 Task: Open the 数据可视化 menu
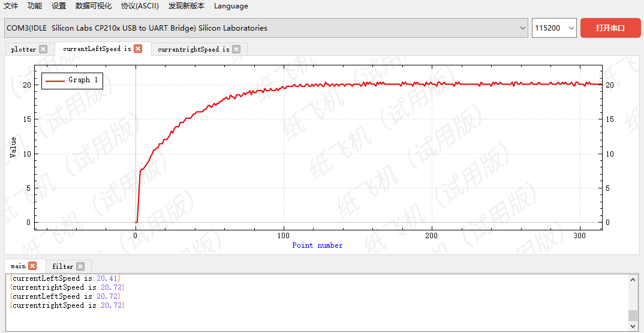tap(94, 6)
